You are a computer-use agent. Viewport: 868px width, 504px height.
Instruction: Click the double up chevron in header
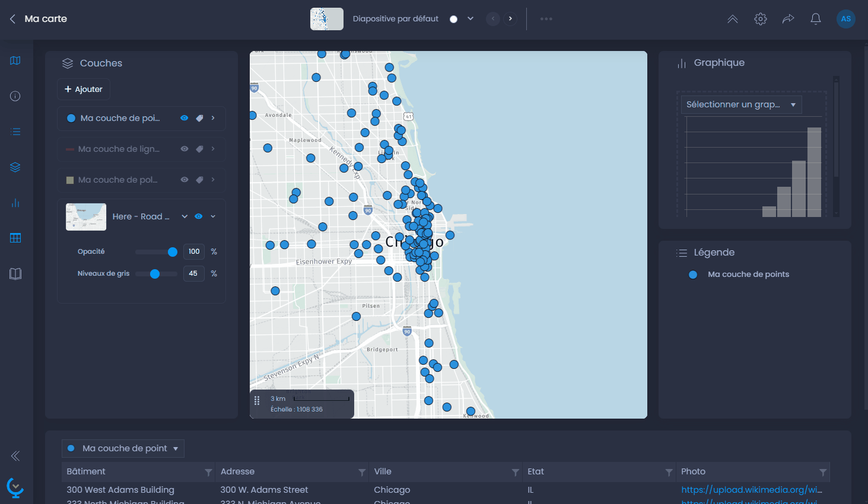[x=733, y=19]
